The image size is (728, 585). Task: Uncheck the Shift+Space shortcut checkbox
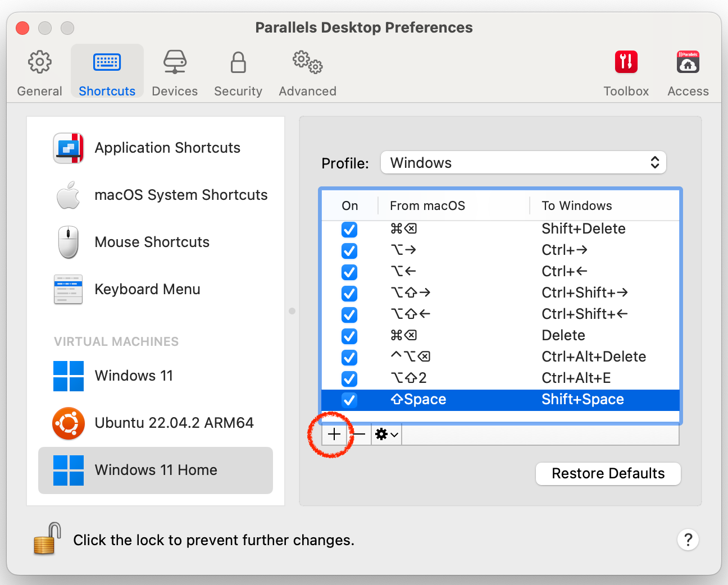pos(349,400)
